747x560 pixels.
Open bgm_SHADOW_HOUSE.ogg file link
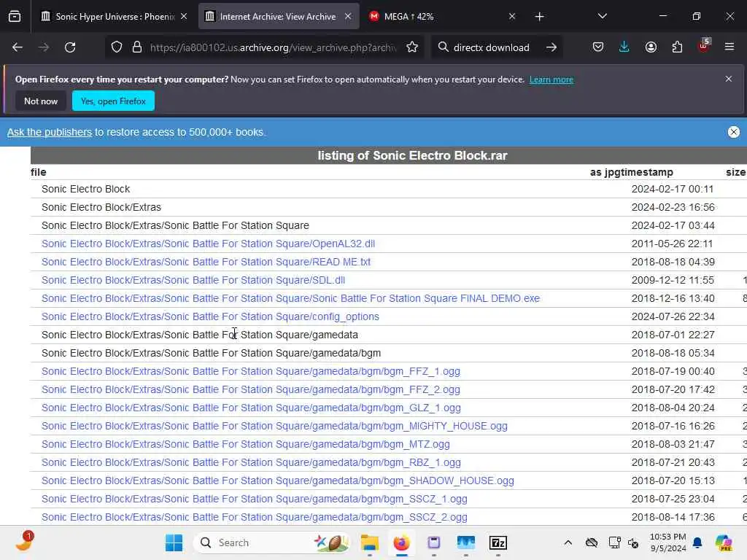coord(278,481)
